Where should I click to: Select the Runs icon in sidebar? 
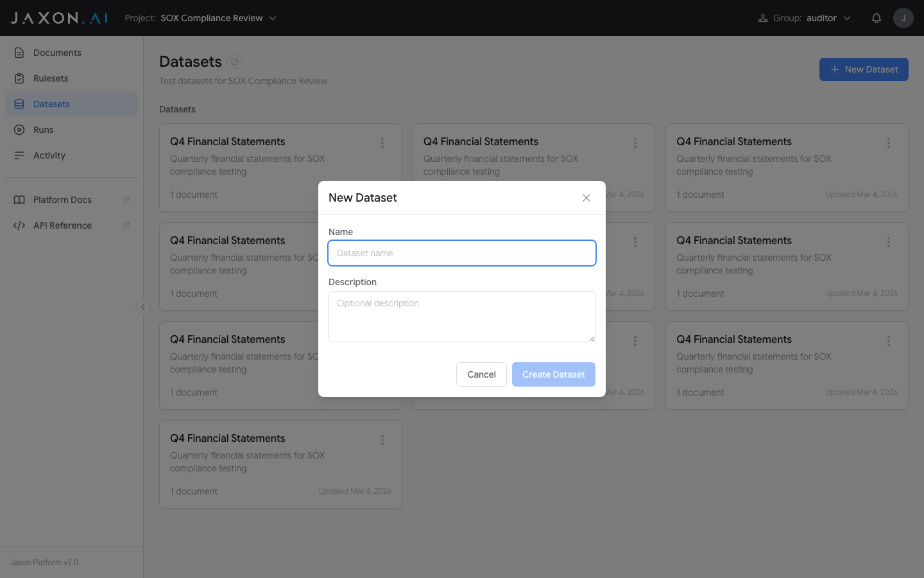[x=20, y=129]
